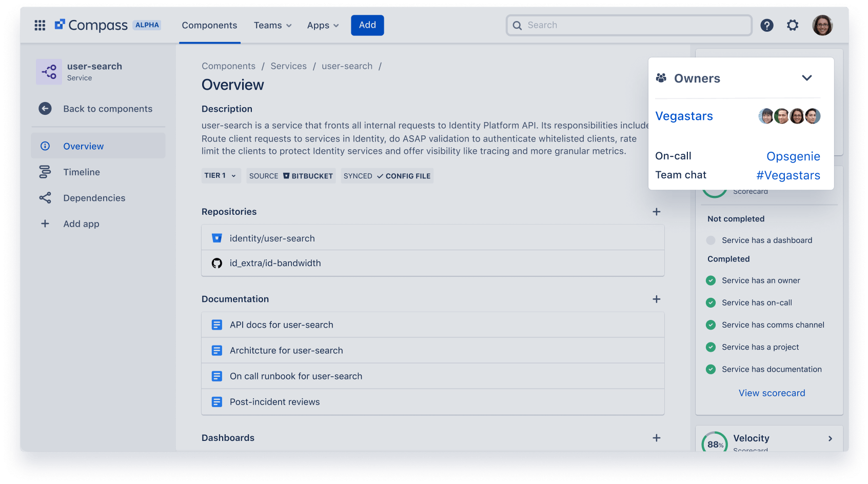Switch to the Components tab
This screenshot has height=484, width=868.
coord(209,25)
